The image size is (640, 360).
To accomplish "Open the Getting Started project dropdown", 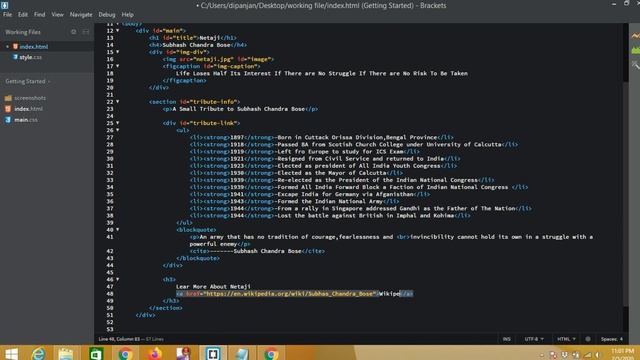I will [28, 81].
